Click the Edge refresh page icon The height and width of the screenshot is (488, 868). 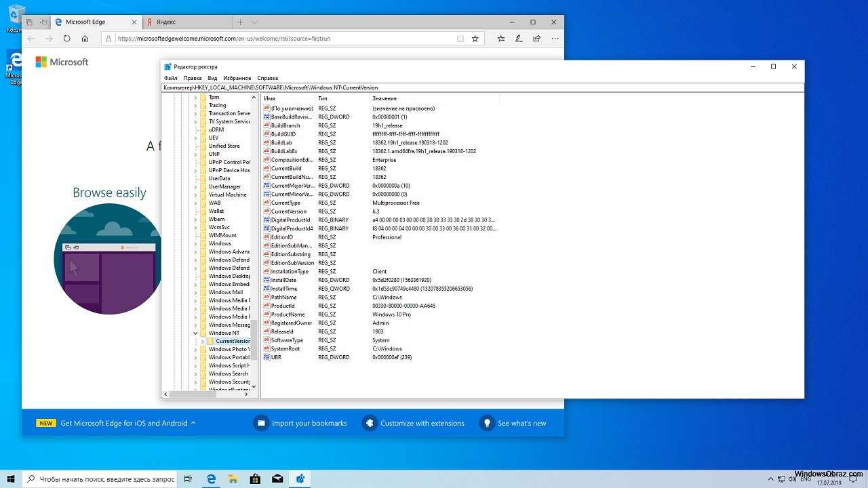tap(66, 39)
